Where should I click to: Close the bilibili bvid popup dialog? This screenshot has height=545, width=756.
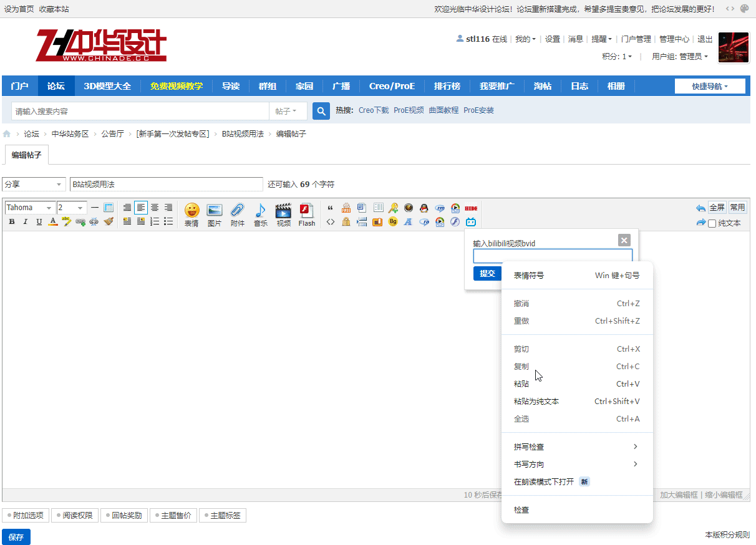[624, 240]
